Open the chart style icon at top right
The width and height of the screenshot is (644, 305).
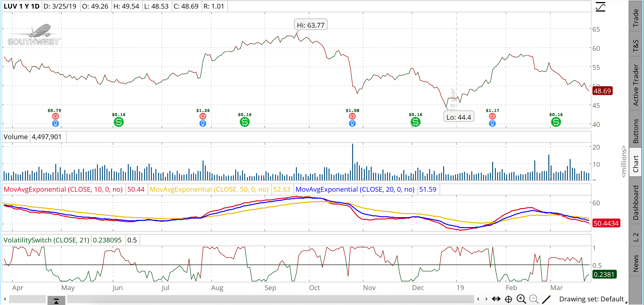[x=600, y=7]
